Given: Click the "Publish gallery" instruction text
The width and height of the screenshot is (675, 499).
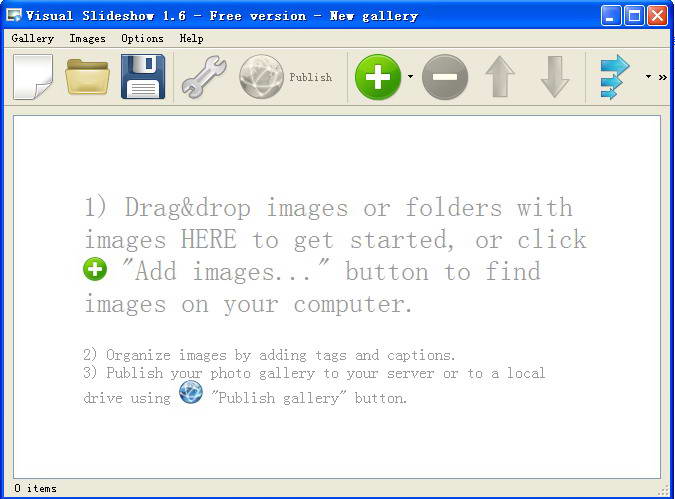Looking at the screenshot, I should (x=279, y=397).
